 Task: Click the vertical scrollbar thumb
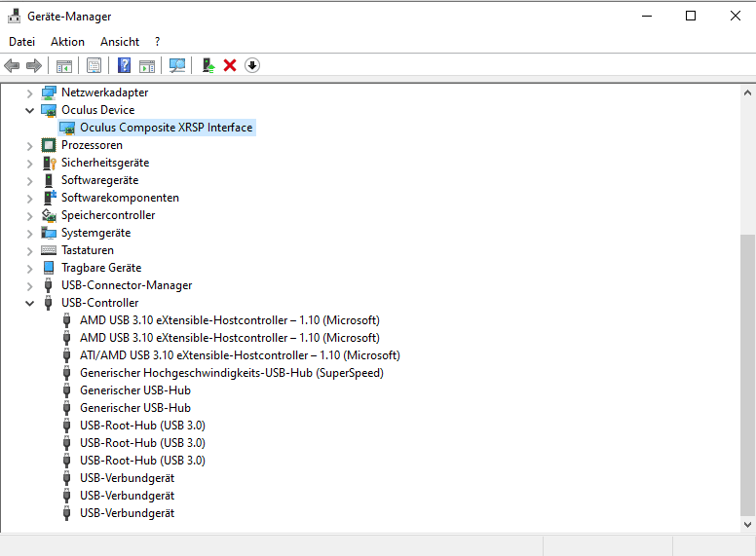(747, 374)
